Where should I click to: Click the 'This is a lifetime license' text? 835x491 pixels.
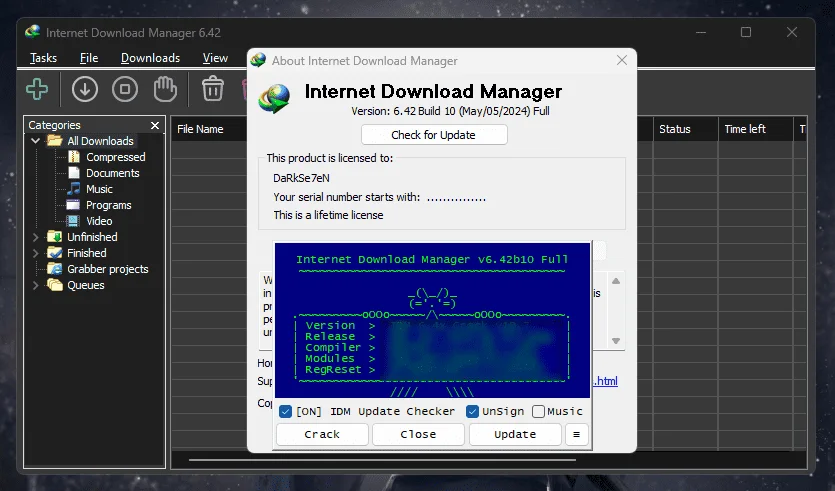[x=328, y=215]
